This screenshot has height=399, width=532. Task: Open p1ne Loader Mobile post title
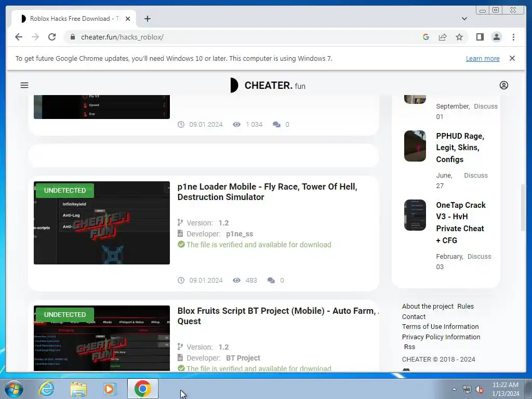click(x=268, y=192)
